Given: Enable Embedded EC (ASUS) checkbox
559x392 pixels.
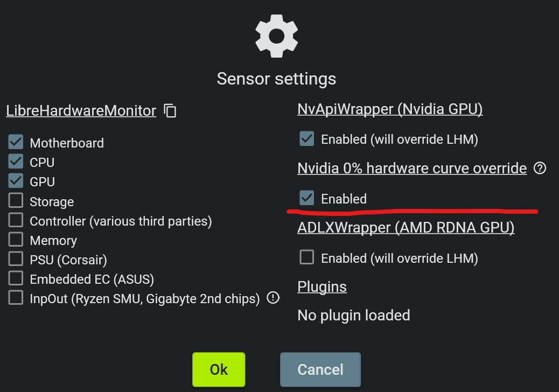Looking at the screenshot, I should tap(16, 278).
